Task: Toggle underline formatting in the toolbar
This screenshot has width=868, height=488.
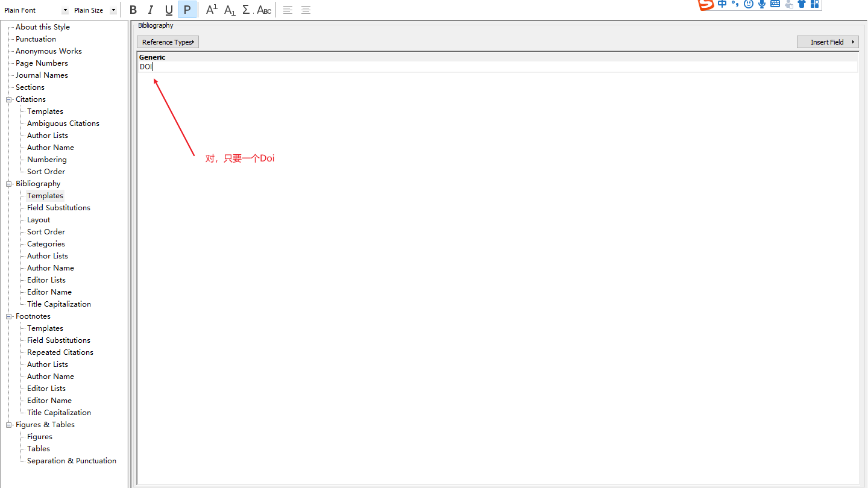Action: [x=169, y=10]
